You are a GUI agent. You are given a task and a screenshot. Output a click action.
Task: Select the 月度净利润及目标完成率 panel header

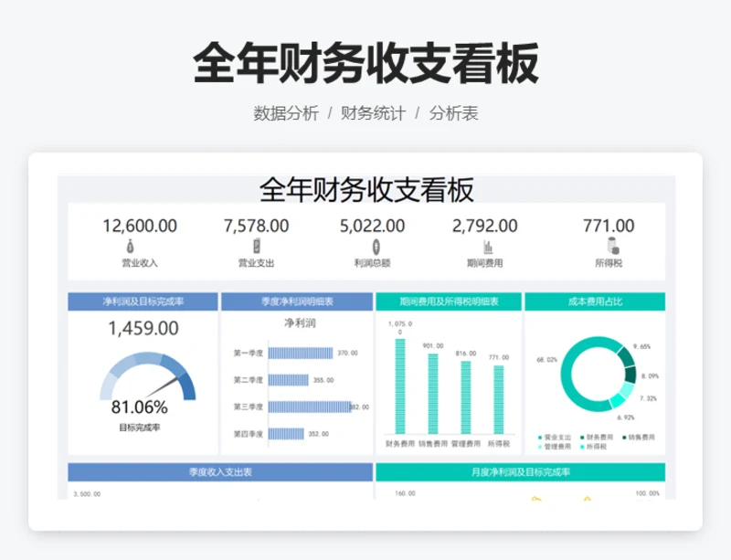[x=520, y=472]
